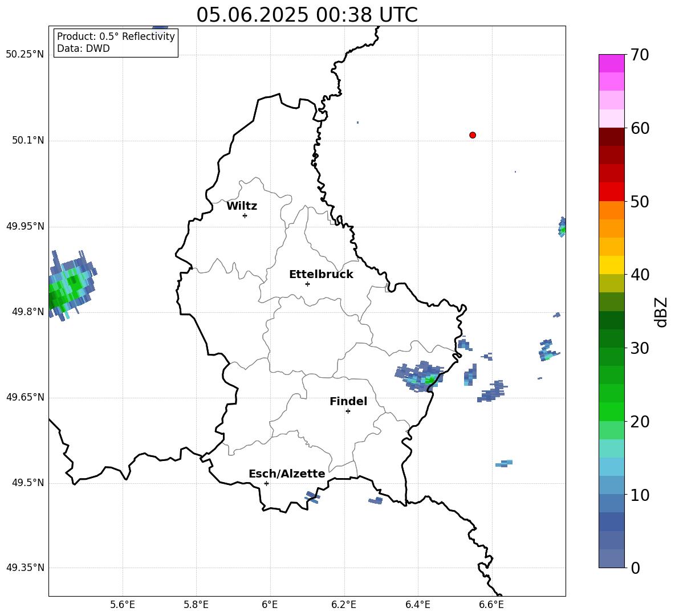Click the title 05.06.2025 00:38 UTC

(x=307, y=15)
